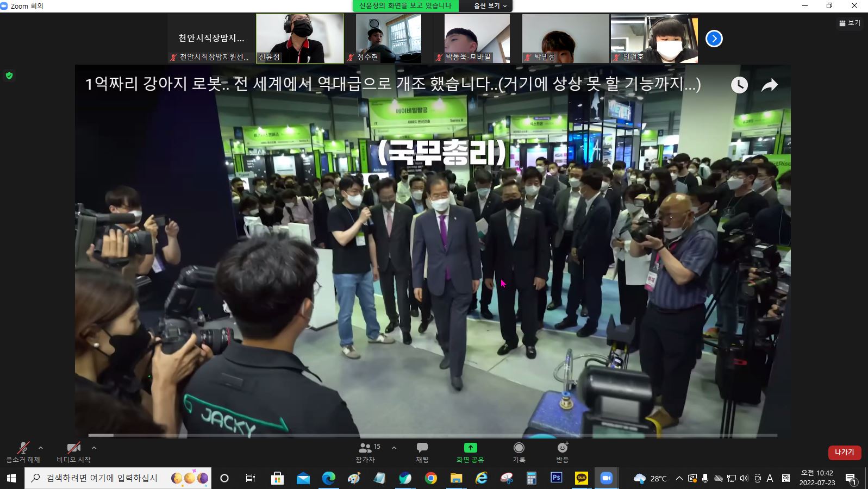Click the green encryption shield icon
868x489 pixels.
[x=9, y=76]
